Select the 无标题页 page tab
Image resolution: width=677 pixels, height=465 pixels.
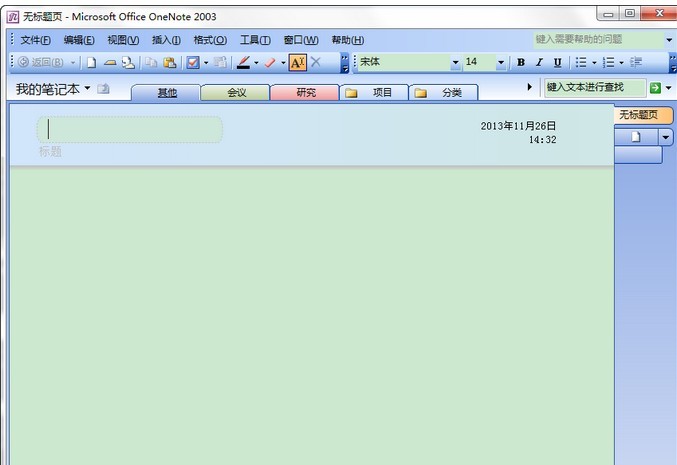tap(642, 115)
